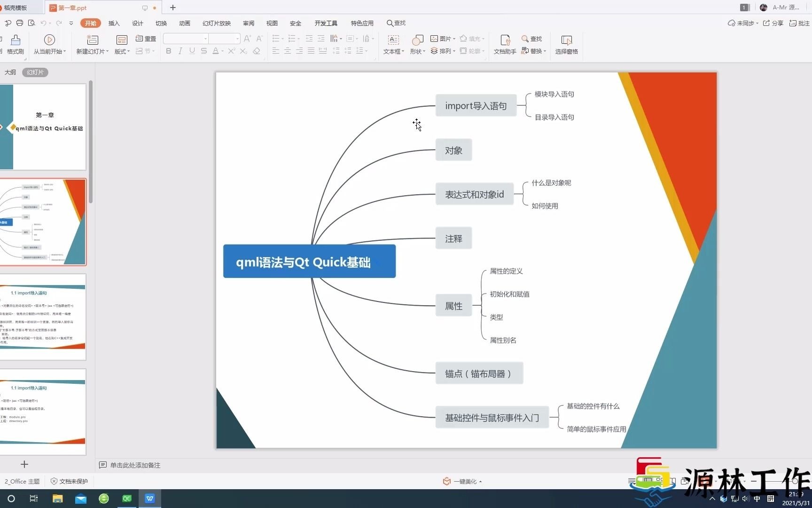Toggle Bold formatting
812x508 pixels.
point(169,51)
